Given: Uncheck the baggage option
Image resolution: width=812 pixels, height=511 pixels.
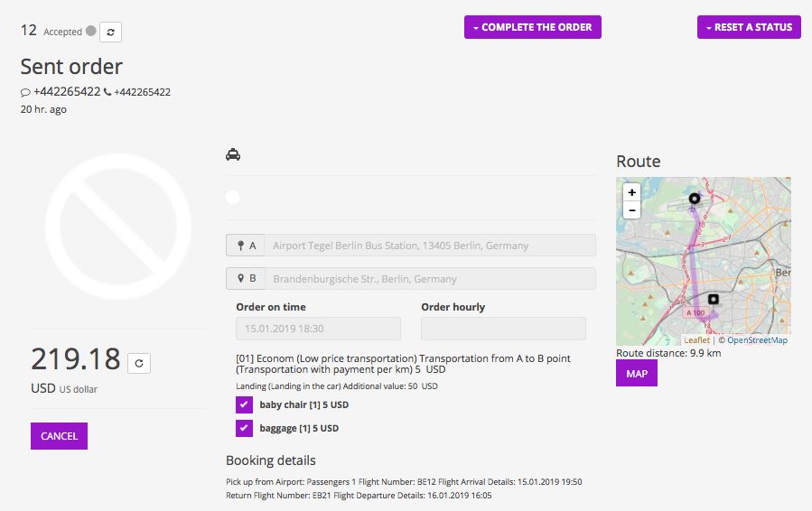Looking at the screenshot, I should [244, 428].
